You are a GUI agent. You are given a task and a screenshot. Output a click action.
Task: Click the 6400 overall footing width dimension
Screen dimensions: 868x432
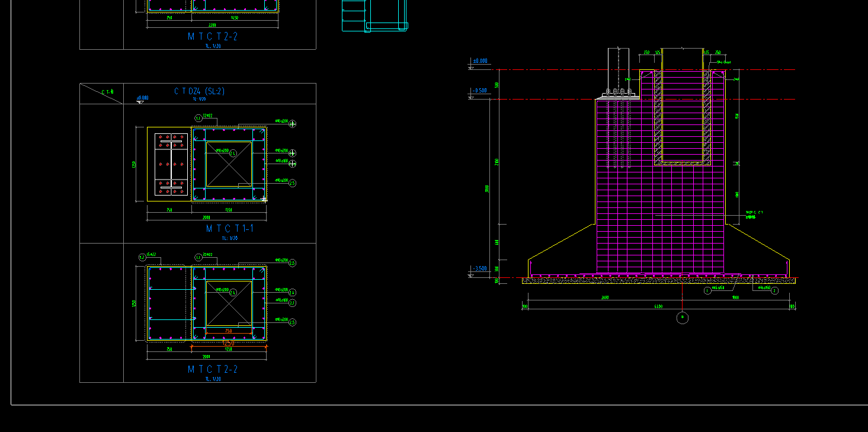point(658,306)
